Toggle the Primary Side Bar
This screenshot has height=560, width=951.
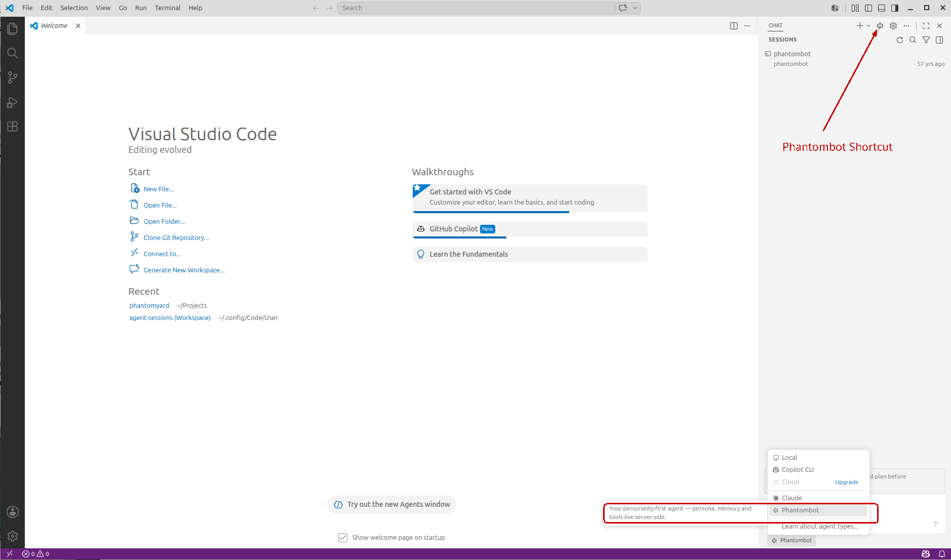868,8
